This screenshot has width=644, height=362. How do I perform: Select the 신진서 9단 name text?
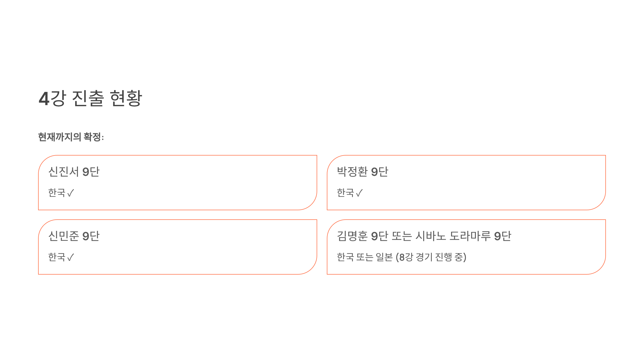click(74, 172)
